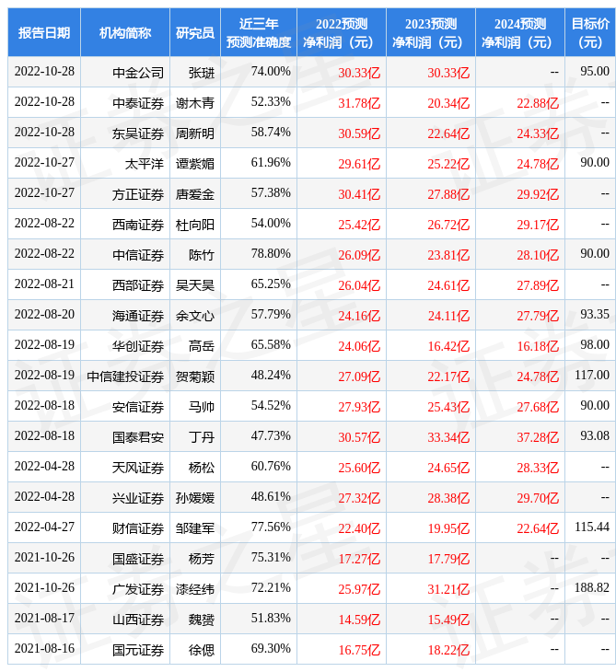This screenshot has height=672, width=616.
Task: Click the 目标价 column header
Action: pyautogui.click(x=590, y=32)
